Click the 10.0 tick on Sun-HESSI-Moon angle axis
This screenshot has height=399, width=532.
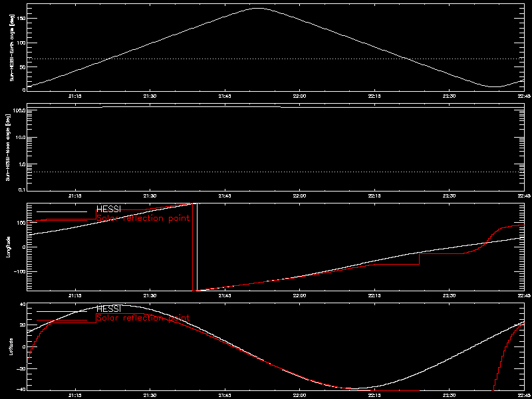pyautogui.click(x=19, y=138)
